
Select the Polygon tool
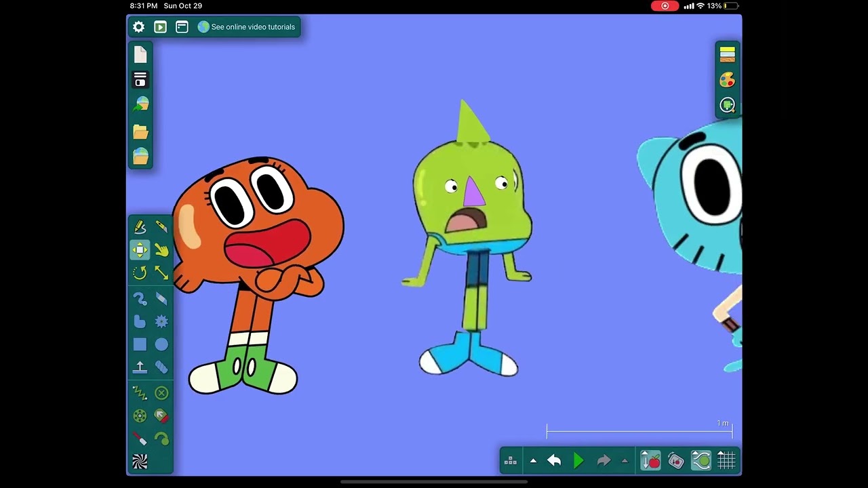click(x=140, y=322)
